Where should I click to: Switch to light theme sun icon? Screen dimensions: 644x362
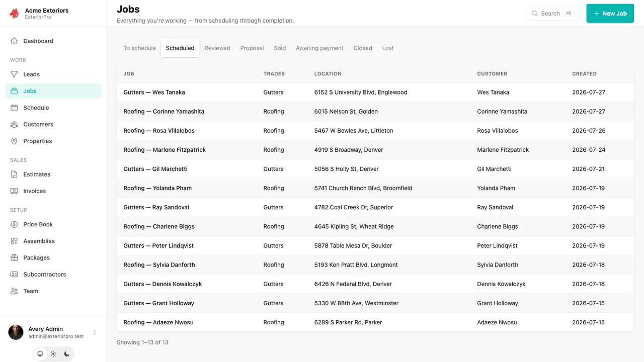(x=53, y=354)
